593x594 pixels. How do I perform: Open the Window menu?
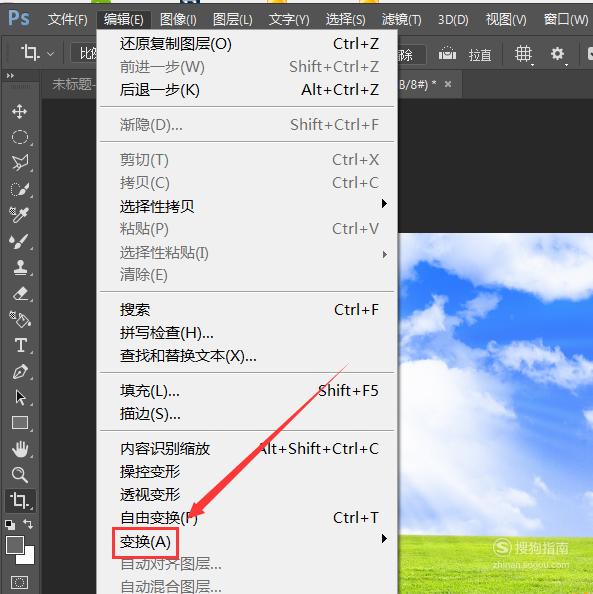point(565,19)
